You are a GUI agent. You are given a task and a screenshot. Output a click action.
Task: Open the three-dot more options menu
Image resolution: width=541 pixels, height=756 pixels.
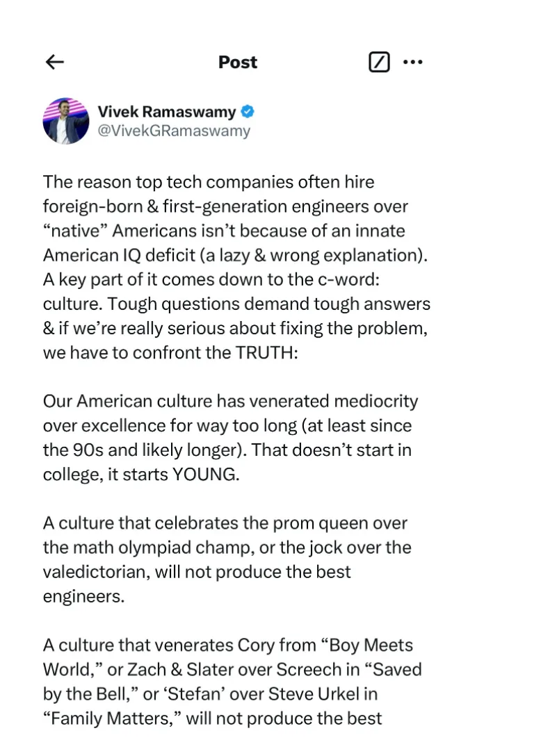coord(413,63)
